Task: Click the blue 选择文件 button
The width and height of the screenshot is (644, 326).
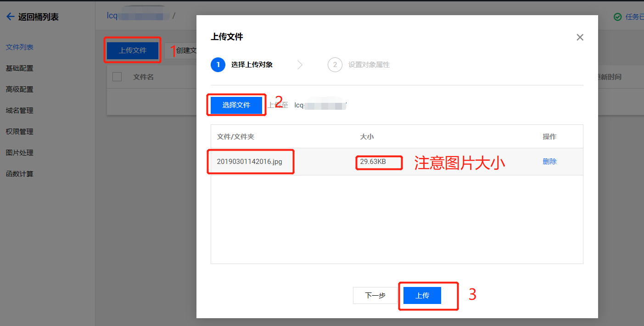Action: 236,105
